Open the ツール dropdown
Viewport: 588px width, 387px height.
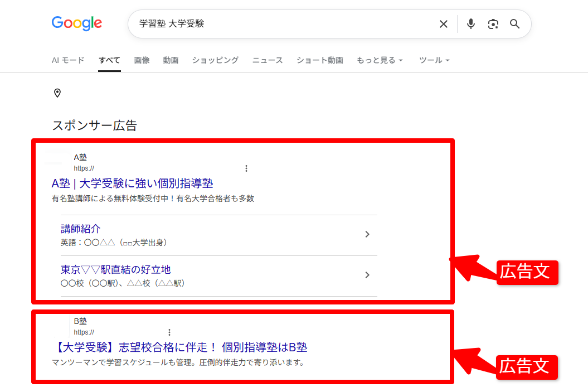point(434,60)
